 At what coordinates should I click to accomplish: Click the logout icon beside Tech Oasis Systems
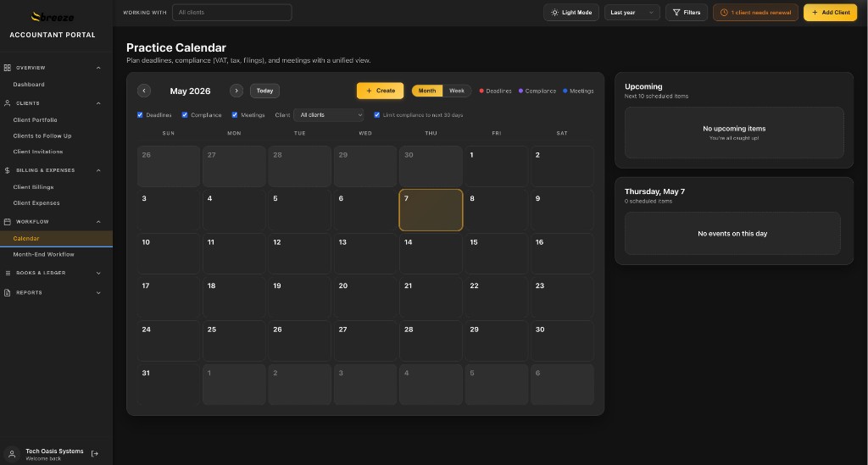(95, 454)
